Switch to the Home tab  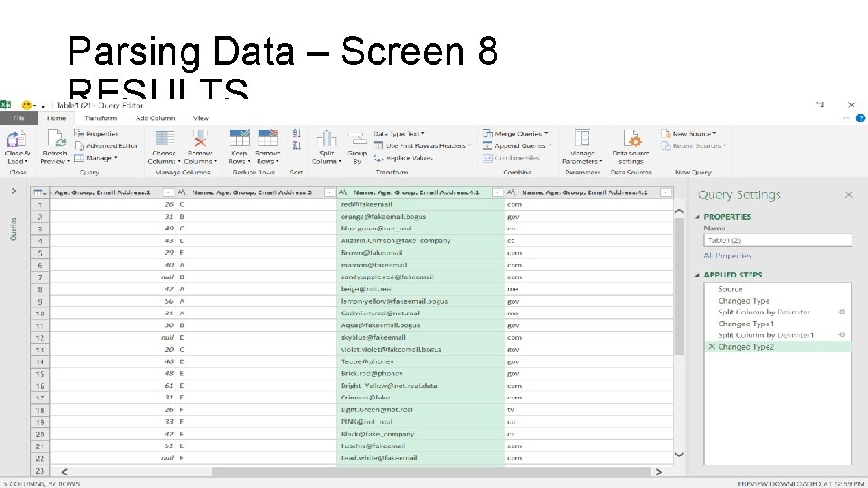[x=56, y=118]
